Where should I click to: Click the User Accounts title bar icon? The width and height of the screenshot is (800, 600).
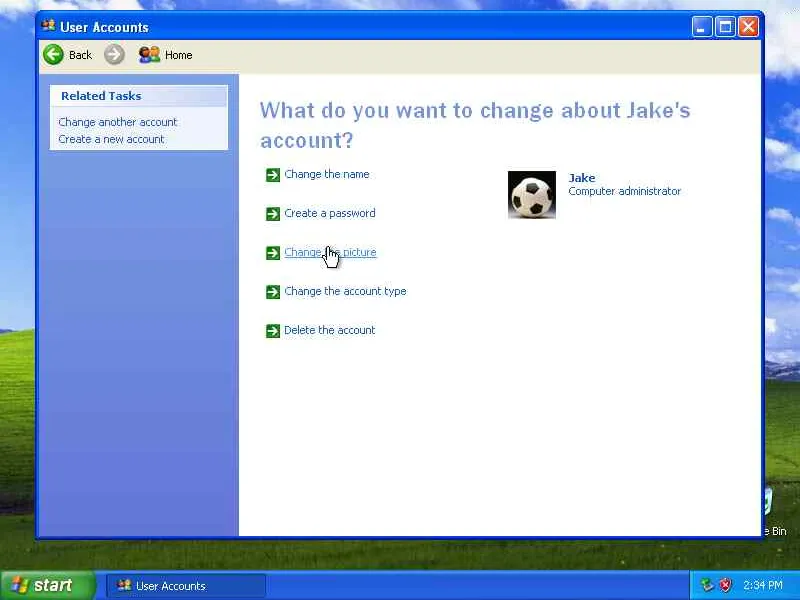click(48, 26)
